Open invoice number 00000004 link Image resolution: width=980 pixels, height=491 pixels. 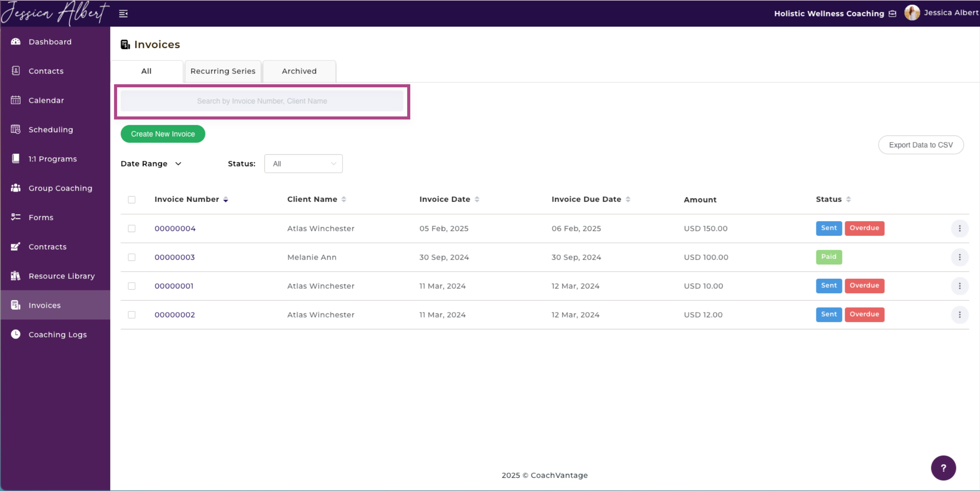click(175, 228)
